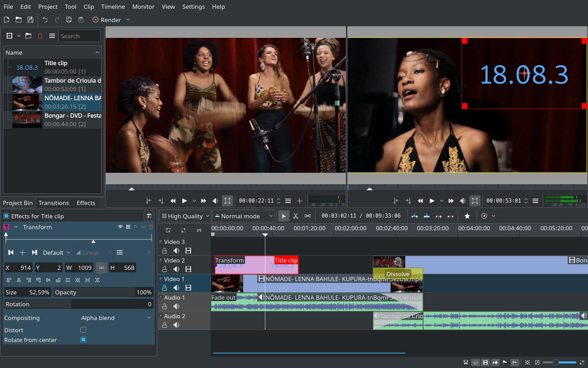Disable Rotate from center option

click(x=83, y=339)
